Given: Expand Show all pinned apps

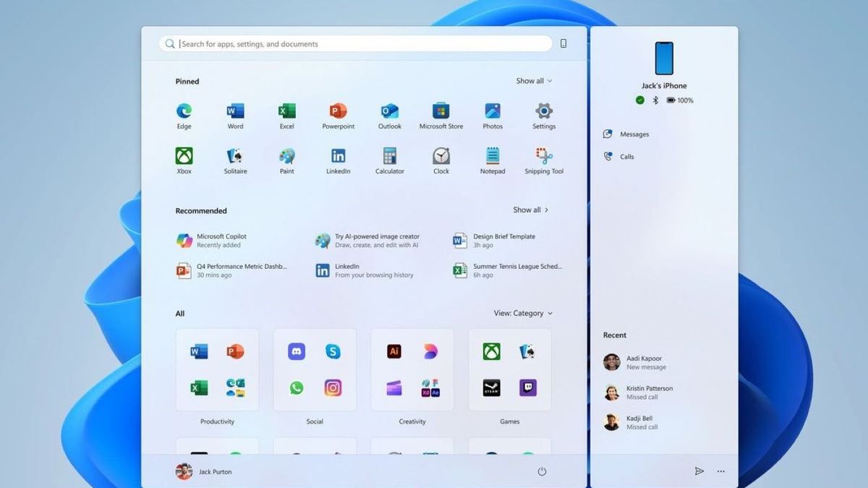Looking at the screenshot, I should click(x=535, y=81).
